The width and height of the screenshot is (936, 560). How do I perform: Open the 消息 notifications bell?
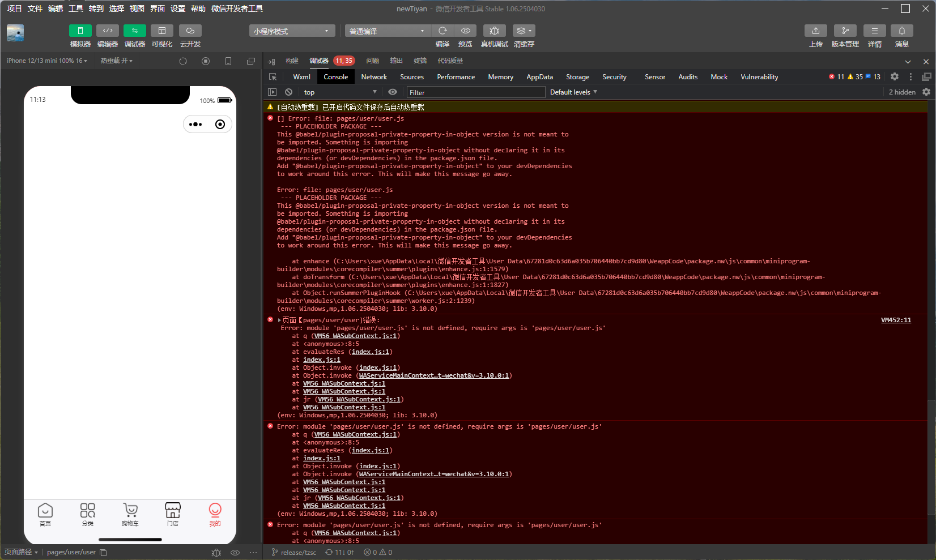click(x=902, y=31)
